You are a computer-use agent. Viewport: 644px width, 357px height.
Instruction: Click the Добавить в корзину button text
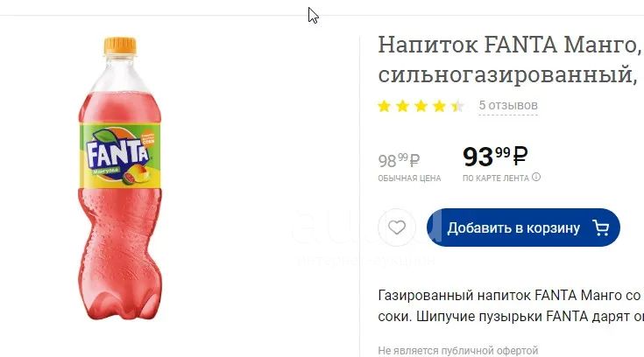[513, 227]
